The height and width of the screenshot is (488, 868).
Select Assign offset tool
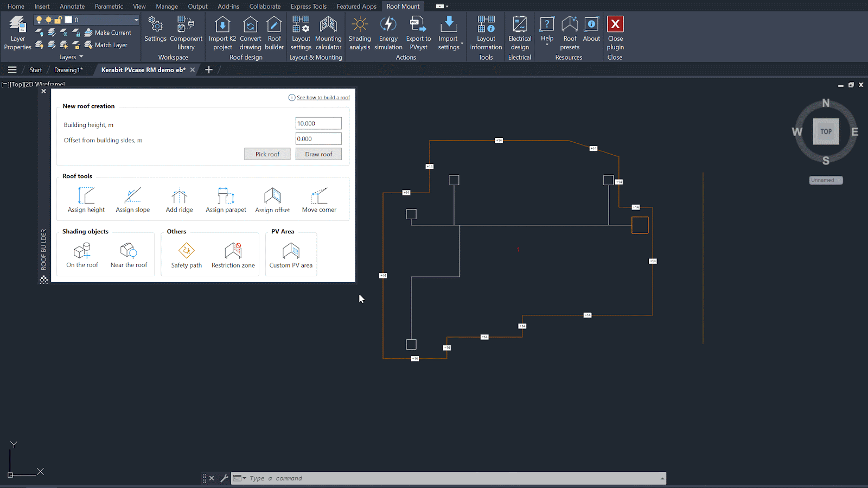pos(272,200)
